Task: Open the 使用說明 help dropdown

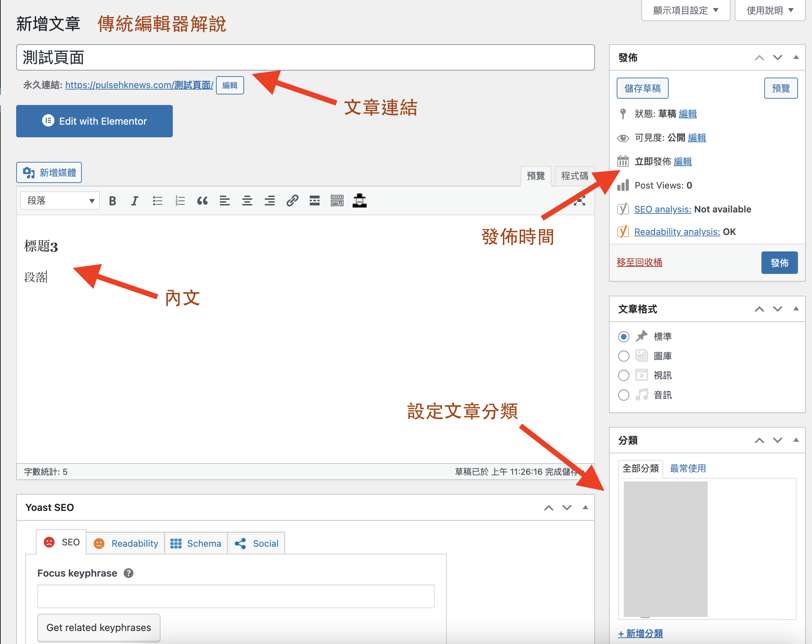Action: pyautogui.click(x=770, y=11)
